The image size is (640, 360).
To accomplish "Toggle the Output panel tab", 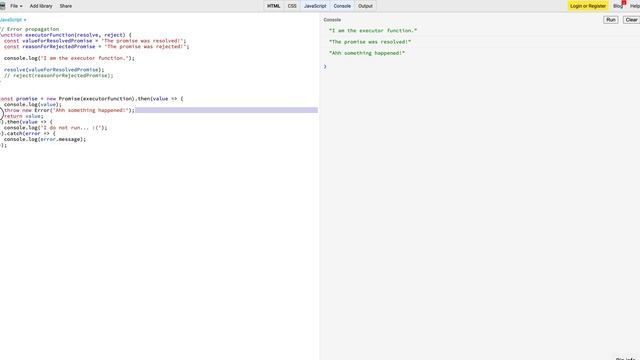I will click(365, 6).
